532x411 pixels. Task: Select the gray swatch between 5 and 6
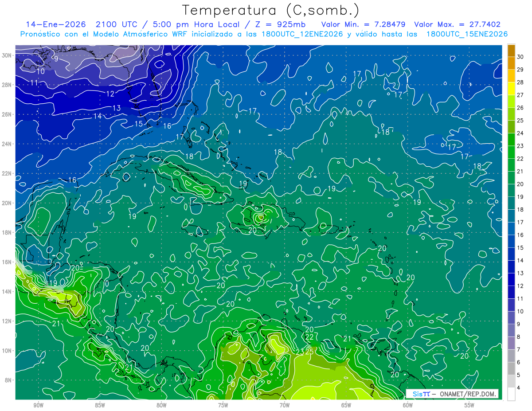click(511, 368)
